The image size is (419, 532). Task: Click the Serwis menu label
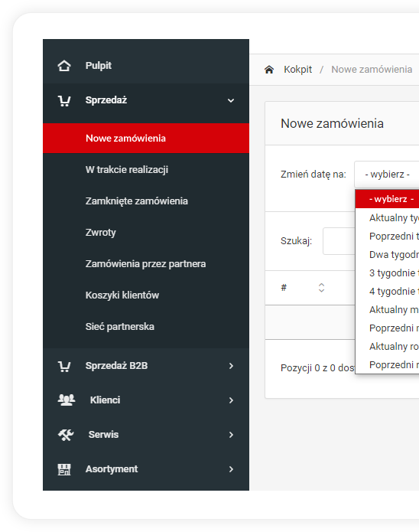pyautogui.click(x=103, y=435)
